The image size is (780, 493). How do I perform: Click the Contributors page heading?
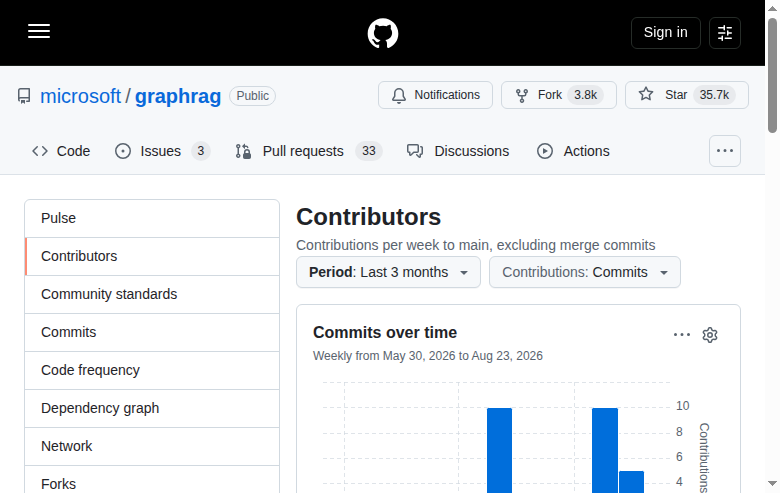369,217
